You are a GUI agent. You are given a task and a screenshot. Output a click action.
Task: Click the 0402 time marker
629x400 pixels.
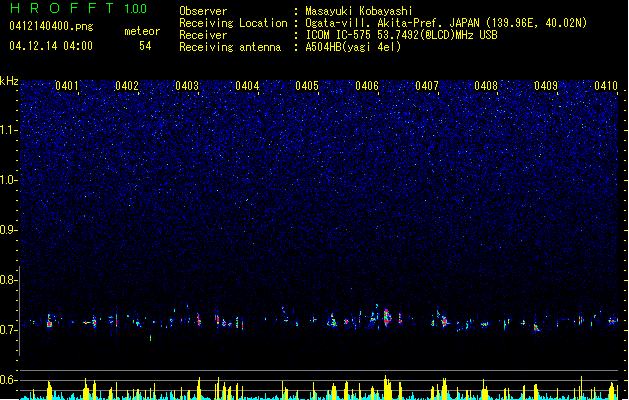(127, 86)
